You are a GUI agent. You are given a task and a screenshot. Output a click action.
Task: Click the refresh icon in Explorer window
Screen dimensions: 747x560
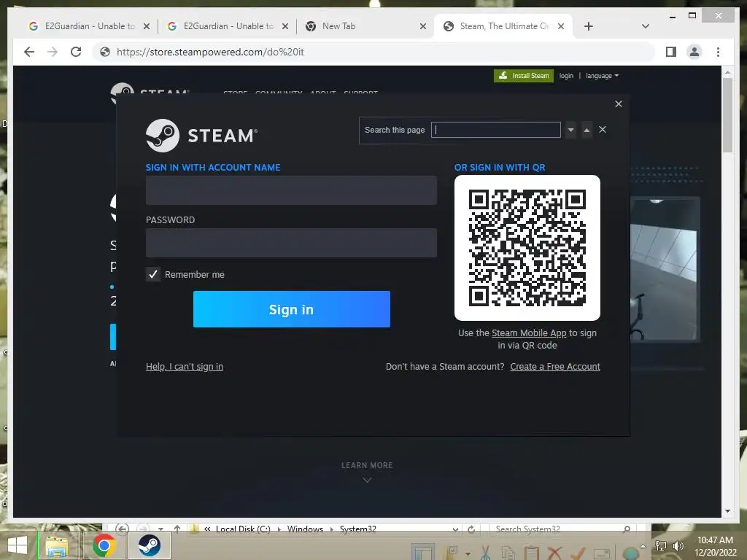coord(471,529)
